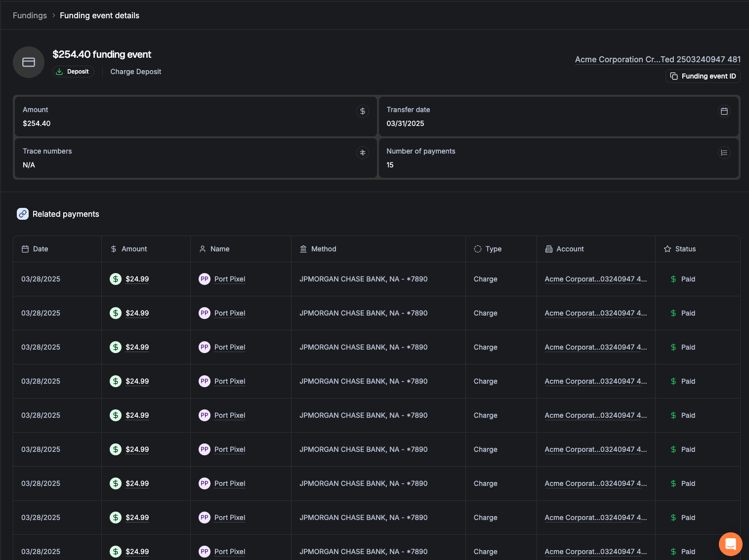This screenshot has height=560, width=749.
Task: Open the chat support bubble
Action: tap(730, 544)
